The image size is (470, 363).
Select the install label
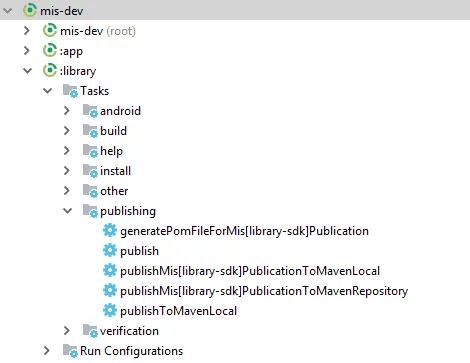point(115,171)
